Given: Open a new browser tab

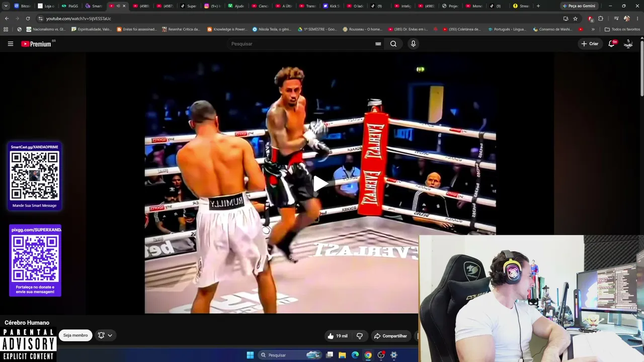Looking at the screenshot, I should [538, 6].
